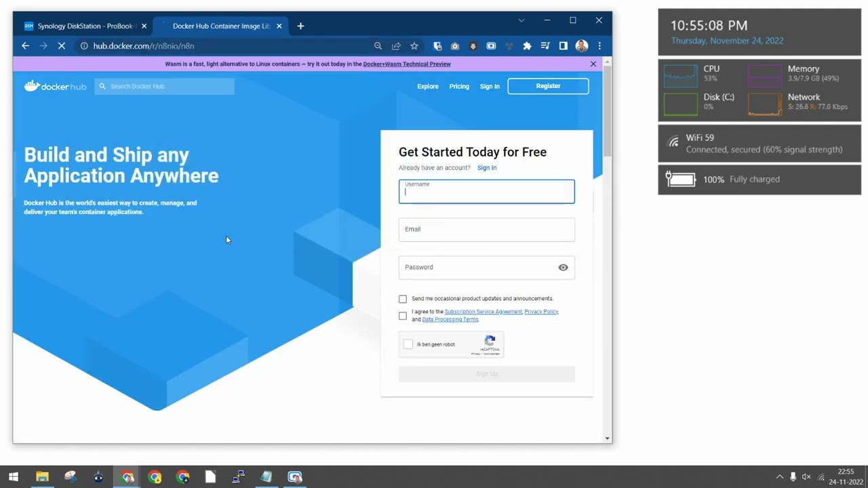
Task: Open the Explore menu item
Action: point(428,86)
